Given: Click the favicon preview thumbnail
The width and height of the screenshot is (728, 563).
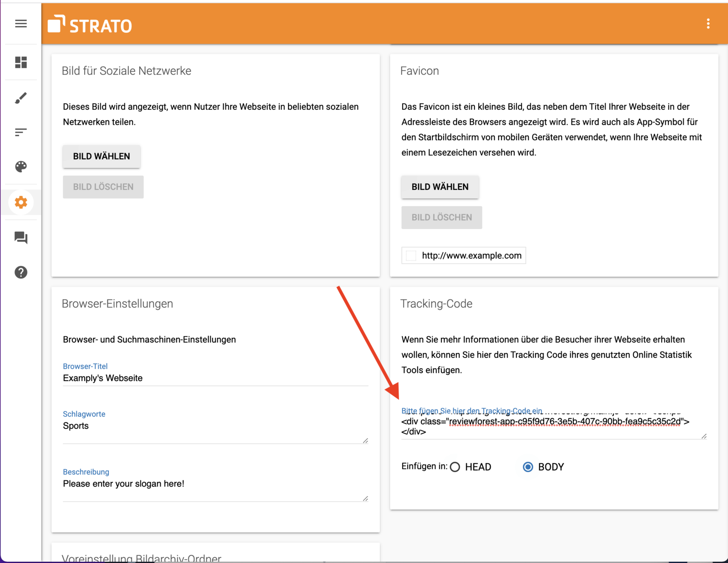Looking at the screenshot, I should click(411, 256).
